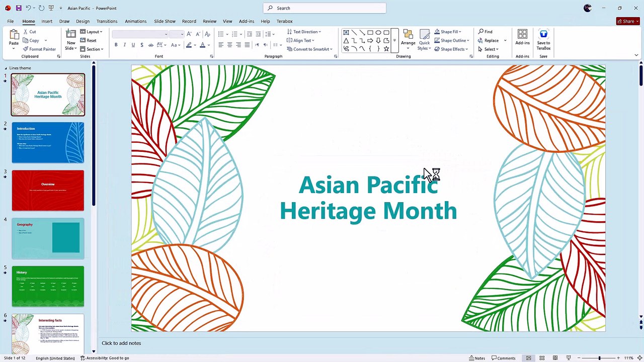Click Find in the Editing group
This screenshot has height=362, width=644.
coord(486,32)
